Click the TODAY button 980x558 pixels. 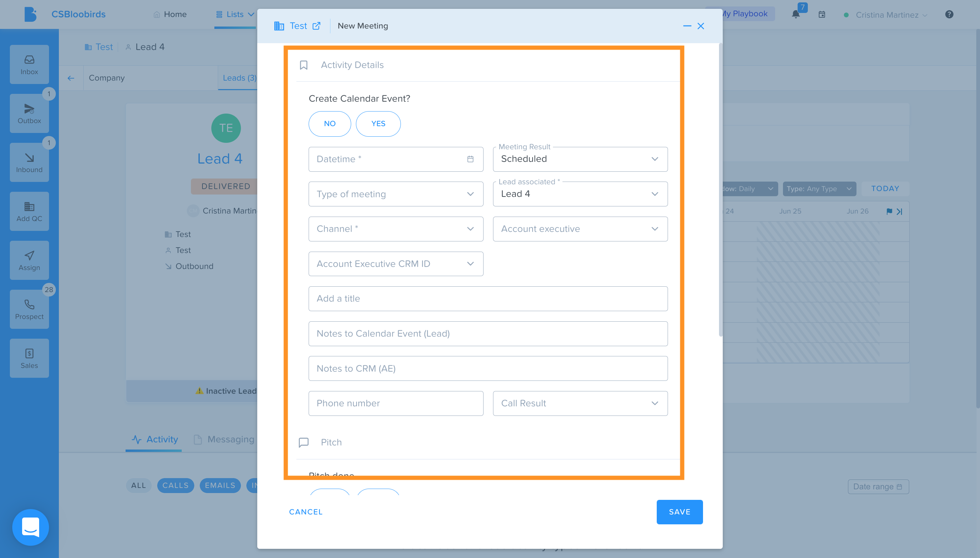tap(885, 189)
